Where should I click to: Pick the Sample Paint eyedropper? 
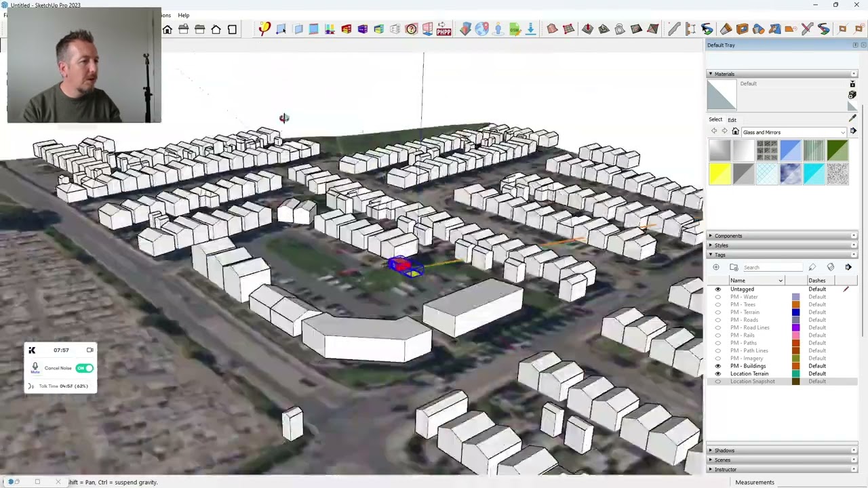click(x=852, y=119)
